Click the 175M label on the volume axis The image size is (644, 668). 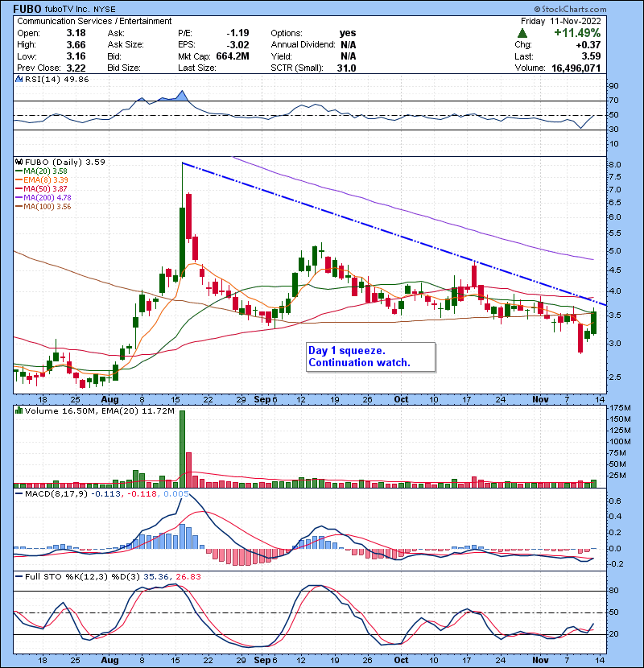pos(620,408)
